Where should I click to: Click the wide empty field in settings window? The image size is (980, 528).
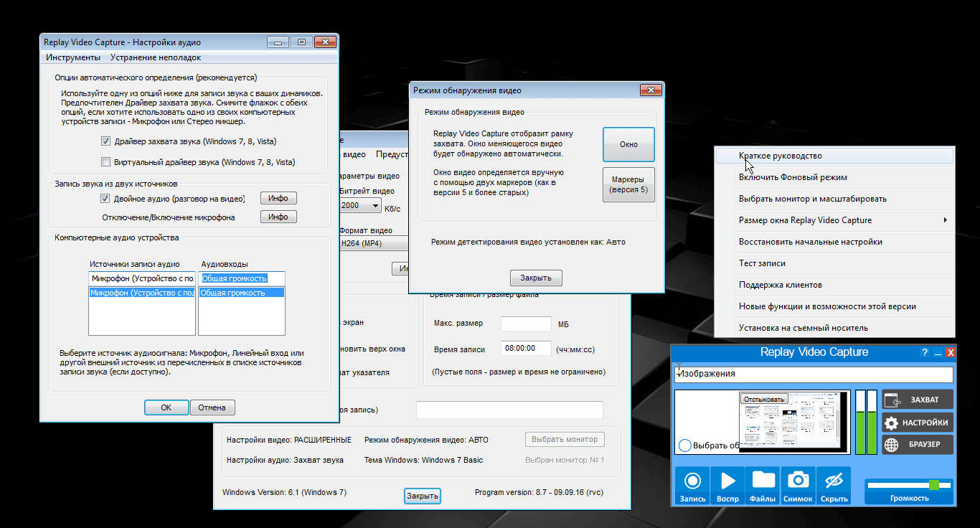509,410
